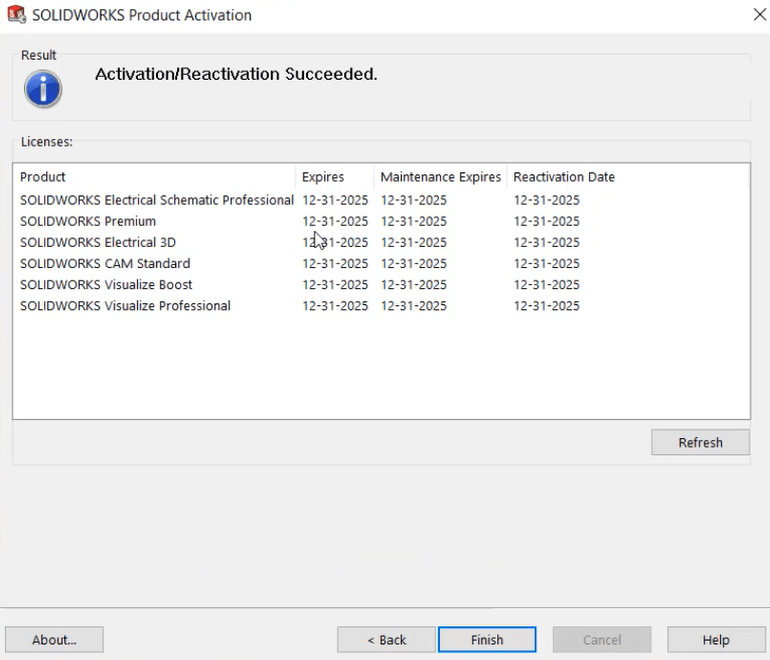Screen dimensions: 770x660
Task: Open the About... dialog
Action: [54, 640]
